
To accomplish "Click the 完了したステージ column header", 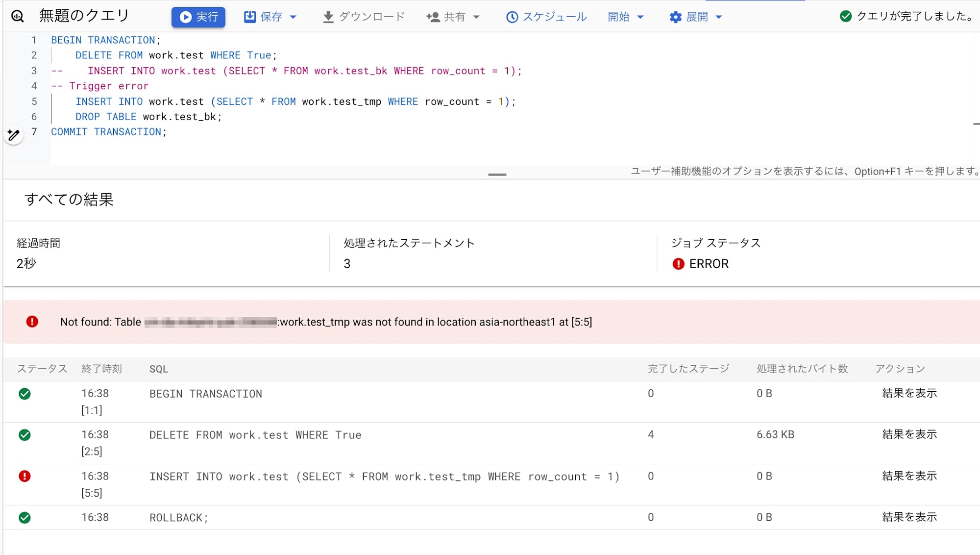I will coord(688,369).
